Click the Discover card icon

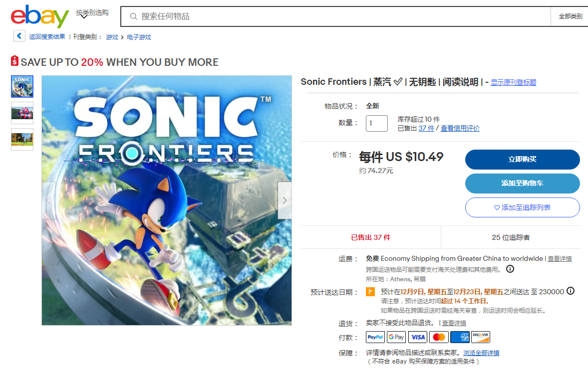pos(481,337)
